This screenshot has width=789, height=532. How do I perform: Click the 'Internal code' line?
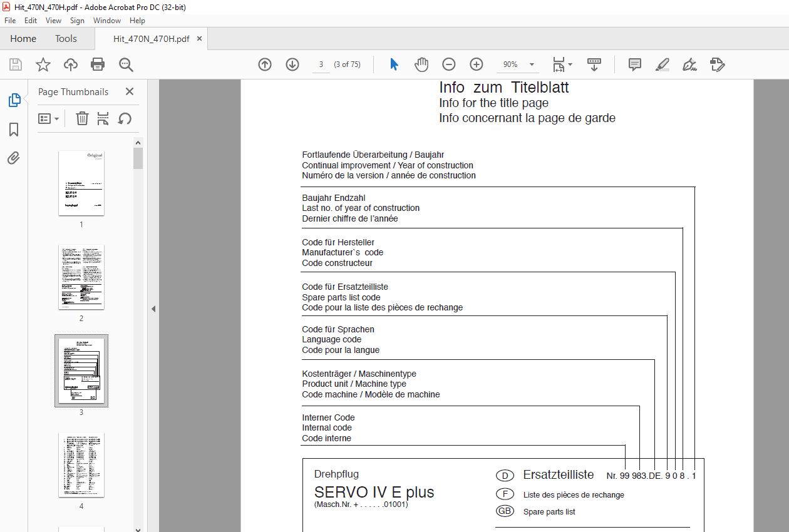click(x=327, y=427)
